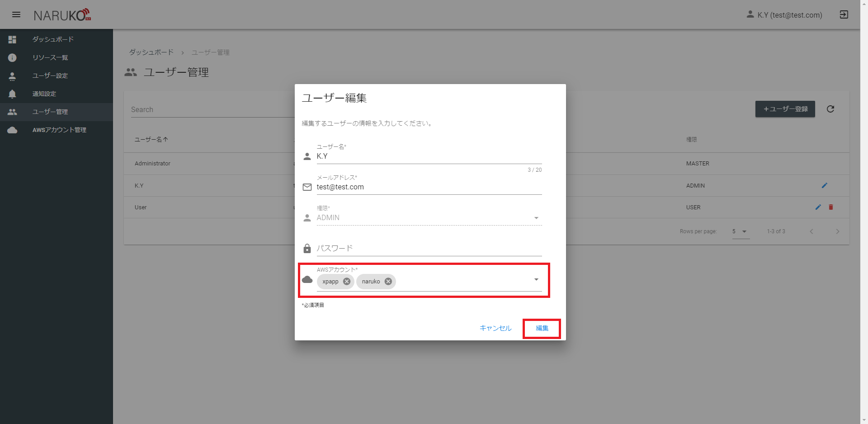Viewport: 868px width, 424px height.
Task: Click the bell icon beside 通知設定
Action: pyautogui.click(x=12, y=94)
